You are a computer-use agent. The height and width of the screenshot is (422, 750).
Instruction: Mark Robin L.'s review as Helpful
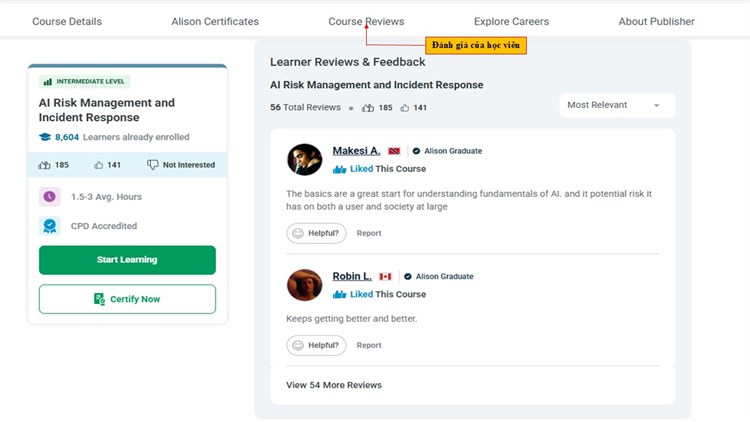[x=316, y=345]
